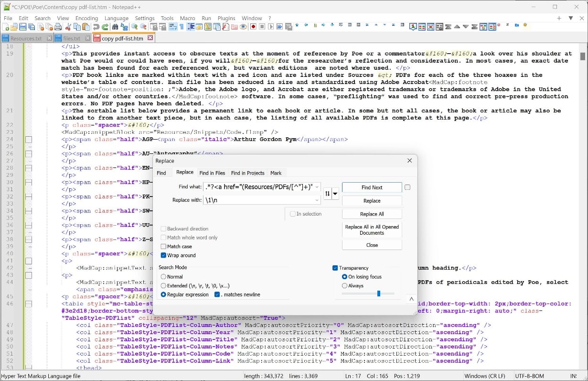
Task: Click the Save All toolbar icon
Action: point(32,27)
